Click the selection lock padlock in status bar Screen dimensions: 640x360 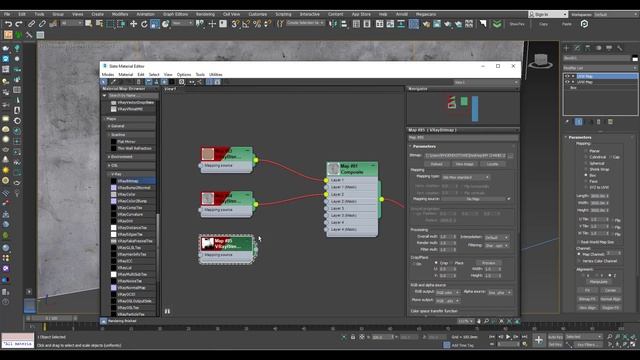click(353, 337)
